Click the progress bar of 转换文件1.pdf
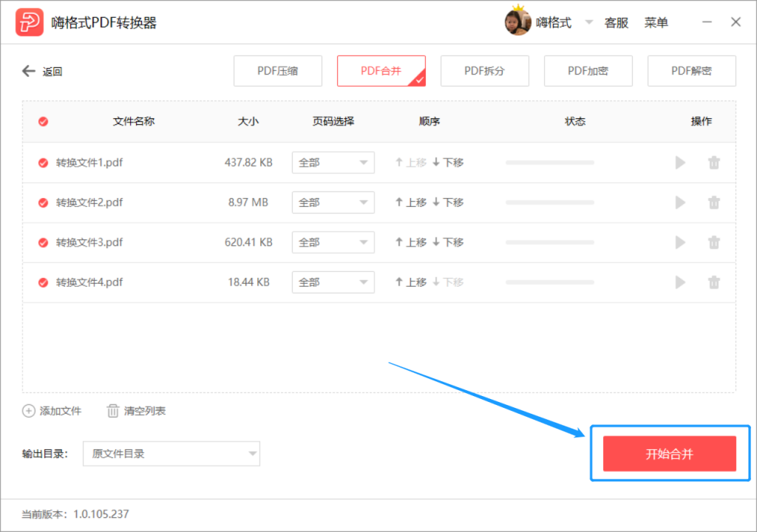The height and width of the screenshot is (532, 757). tap(550, 163)
